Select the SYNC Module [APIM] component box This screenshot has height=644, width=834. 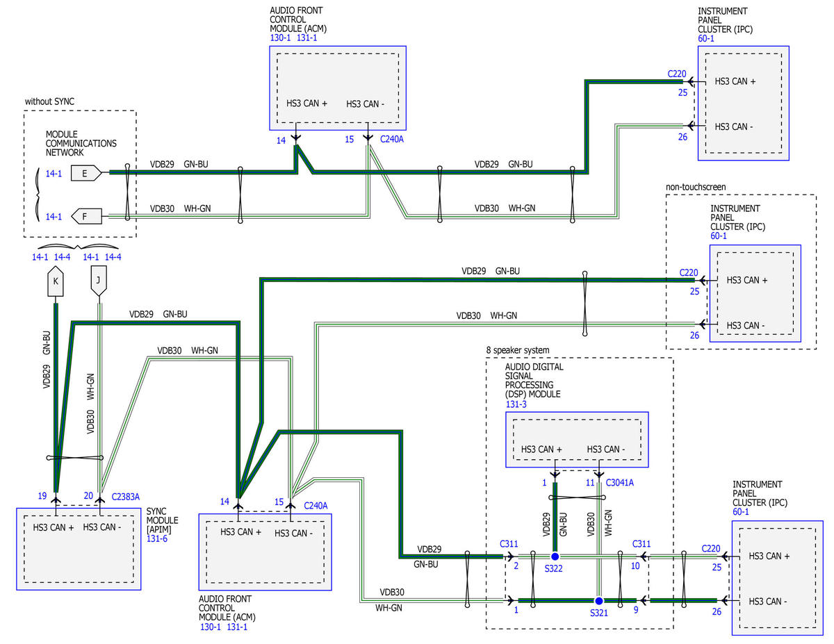pos(79,548)
